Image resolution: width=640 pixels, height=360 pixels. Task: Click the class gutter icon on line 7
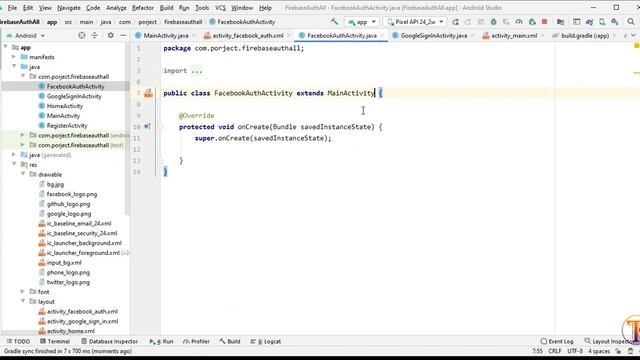149,93
